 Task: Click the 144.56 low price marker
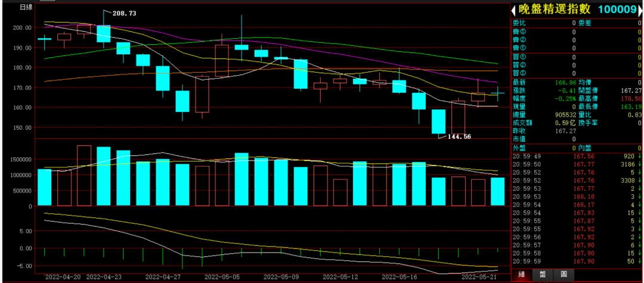click(x=459, y=136)
